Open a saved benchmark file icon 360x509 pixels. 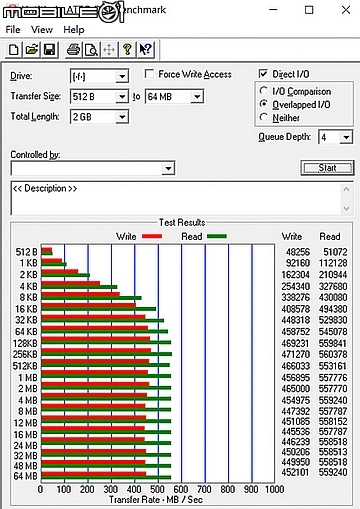click(x=32, y=50)
